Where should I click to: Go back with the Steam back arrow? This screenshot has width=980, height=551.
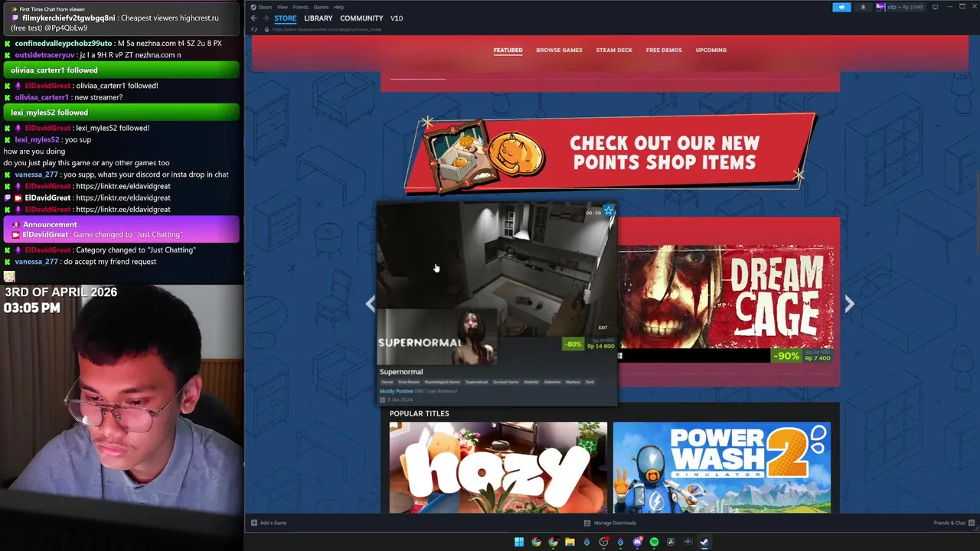(253, 18)
